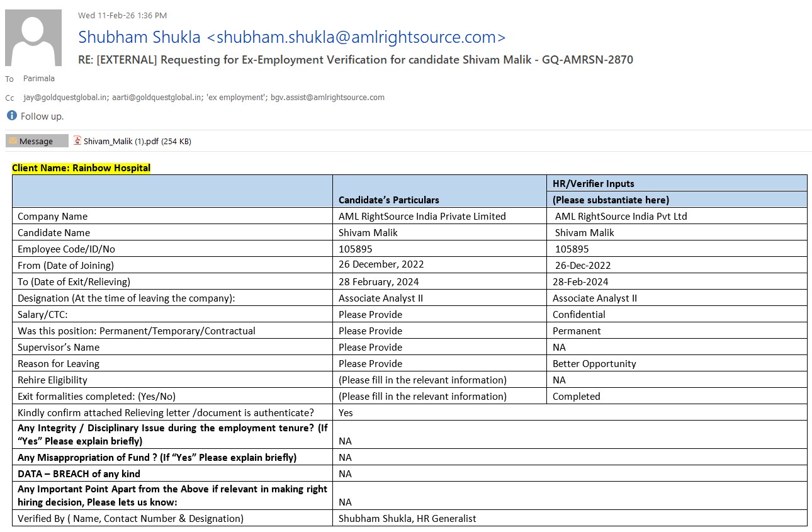The width and height of the screenshot is (812, 532).
Task: Click "NA" in the Any Important Point row
Action: tap(345, 502)
